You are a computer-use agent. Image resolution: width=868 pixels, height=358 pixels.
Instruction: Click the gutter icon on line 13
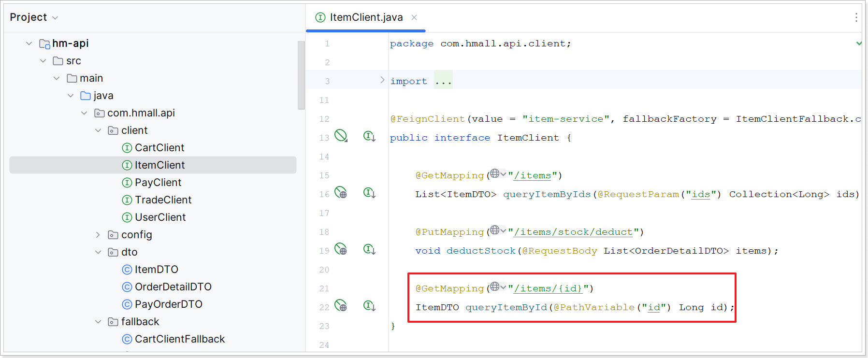pyautogui.click(x=341, y=136)
